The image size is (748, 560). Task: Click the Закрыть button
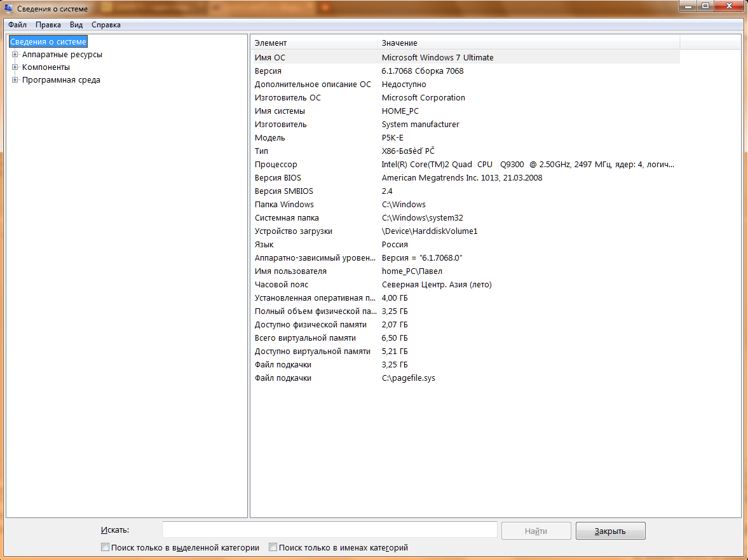point(611,531)
